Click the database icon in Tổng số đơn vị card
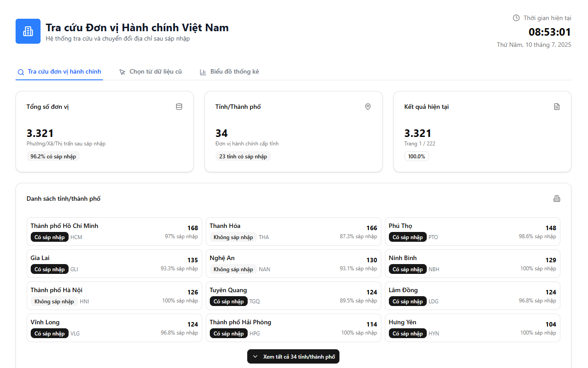This screenshot has height=368, width=588. pyautogui.click(x=179, y=107)
